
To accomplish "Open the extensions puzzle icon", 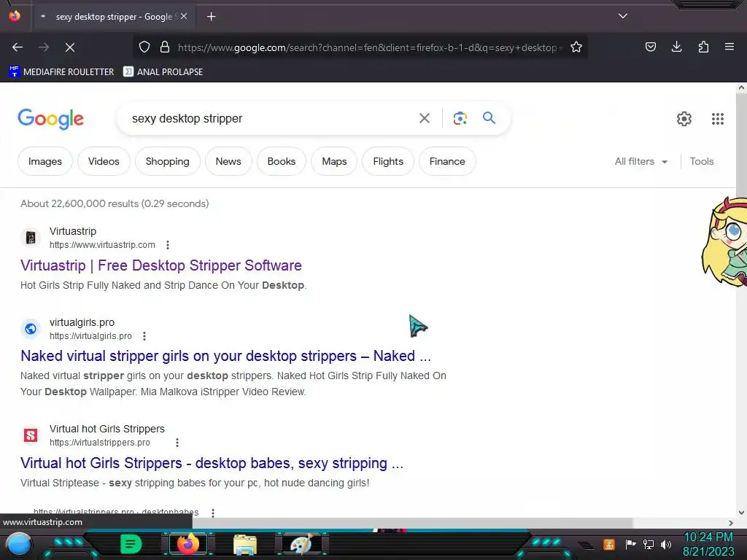I will (703, 47).
